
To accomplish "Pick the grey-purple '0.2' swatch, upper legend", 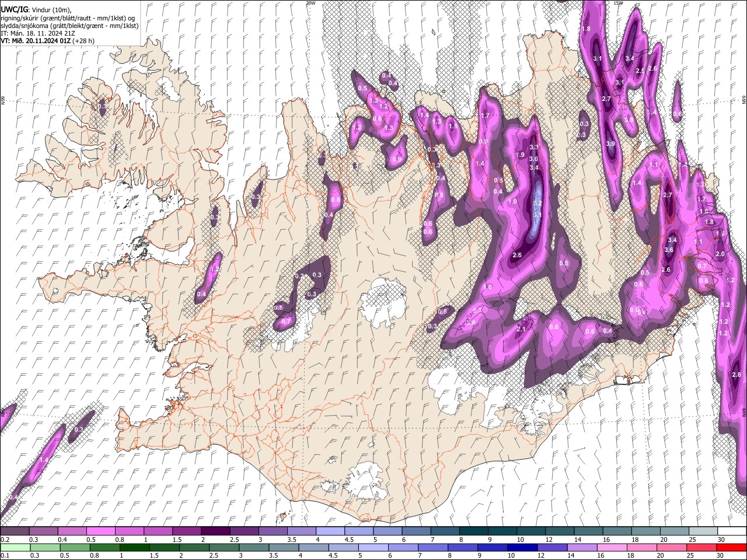I will click(15, 531).
